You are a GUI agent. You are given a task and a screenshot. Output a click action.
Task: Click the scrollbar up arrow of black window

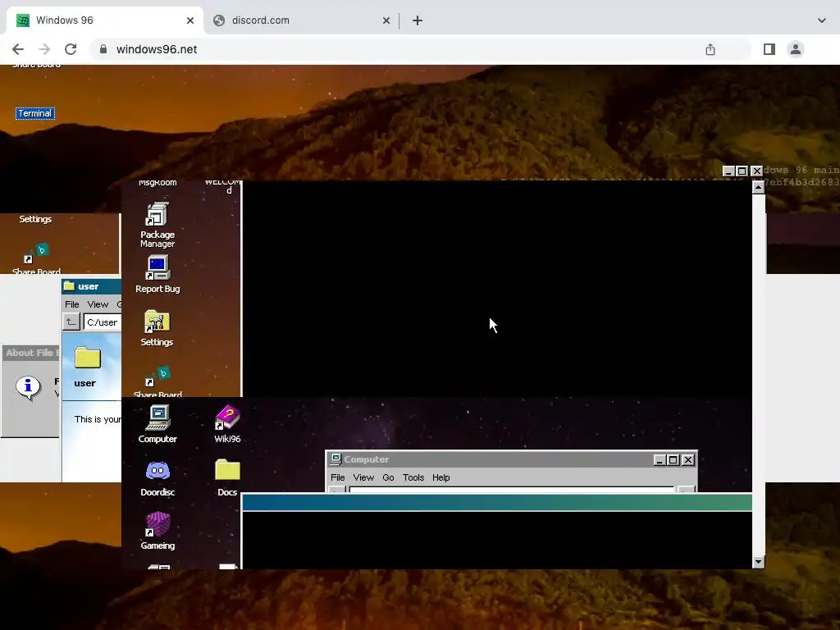[758, 187]
